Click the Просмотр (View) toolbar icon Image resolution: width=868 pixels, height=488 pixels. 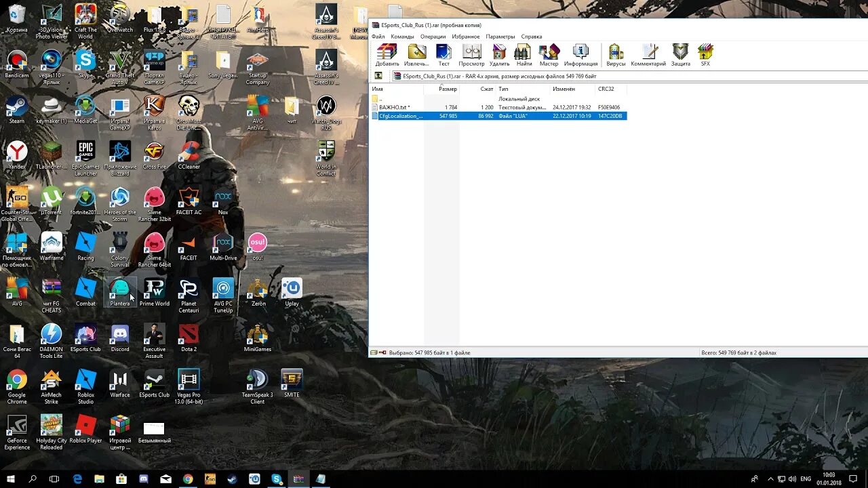[471, 55]
